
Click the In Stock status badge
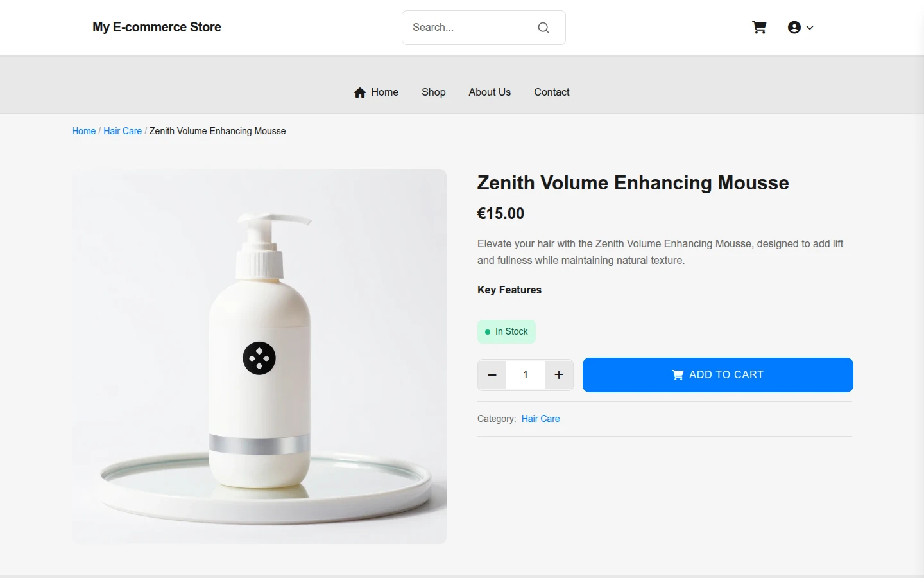[x=506, y=331]
